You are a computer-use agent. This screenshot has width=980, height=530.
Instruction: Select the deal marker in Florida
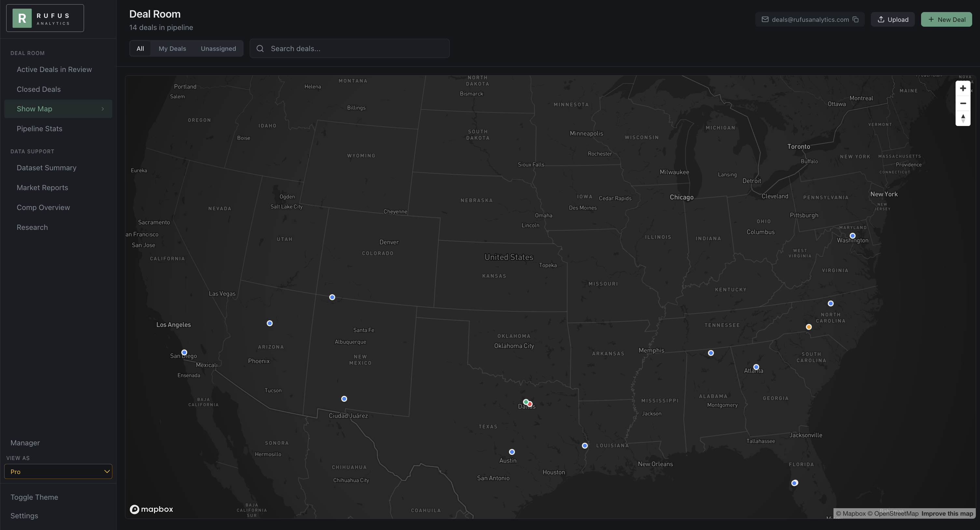795,483
